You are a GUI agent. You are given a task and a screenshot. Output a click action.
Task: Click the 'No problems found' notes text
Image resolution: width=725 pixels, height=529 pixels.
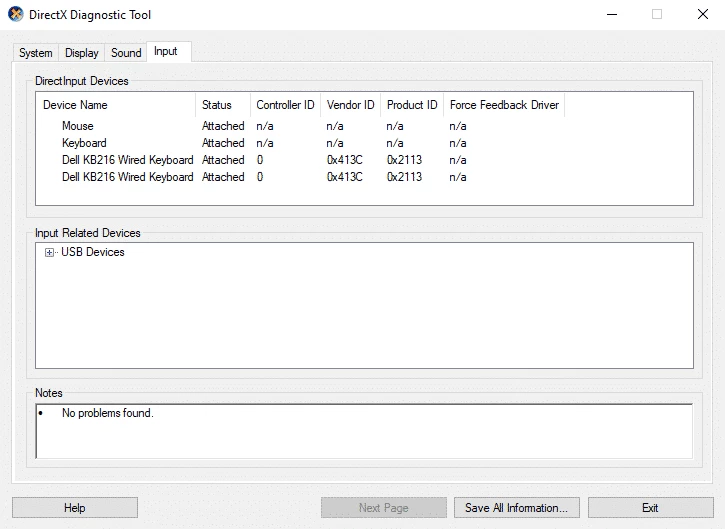click(x=107, y=413)
